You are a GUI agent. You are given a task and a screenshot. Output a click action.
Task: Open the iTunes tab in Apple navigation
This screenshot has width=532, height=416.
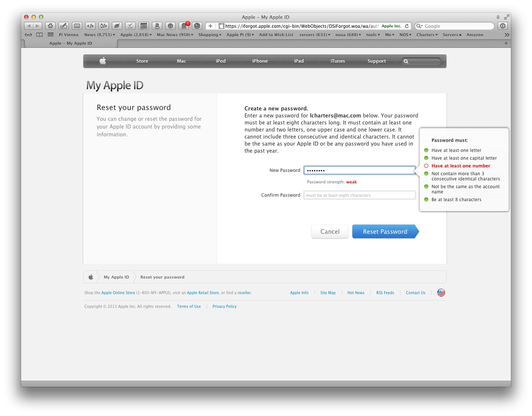click(338, 61)
